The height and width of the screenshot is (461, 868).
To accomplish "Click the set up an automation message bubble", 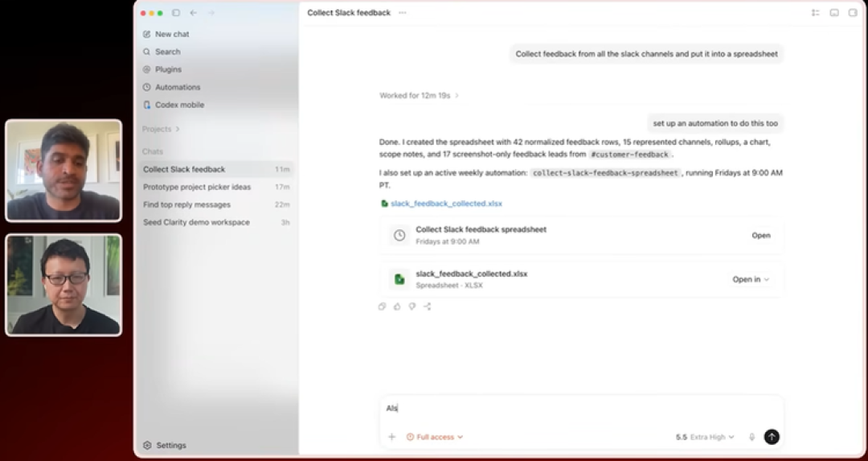I will coord(715,124).
